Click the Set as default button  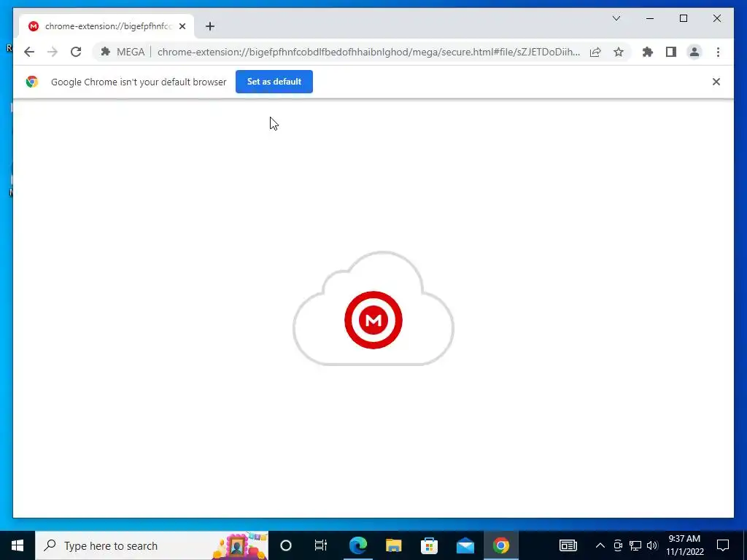coord(274,82)
